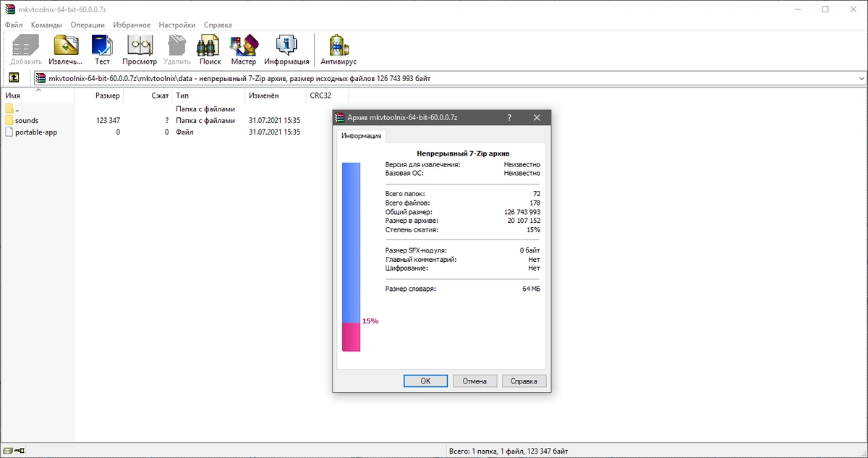868x458 pixels.
Task: Click the portable-app file icon
Action: 9,132
